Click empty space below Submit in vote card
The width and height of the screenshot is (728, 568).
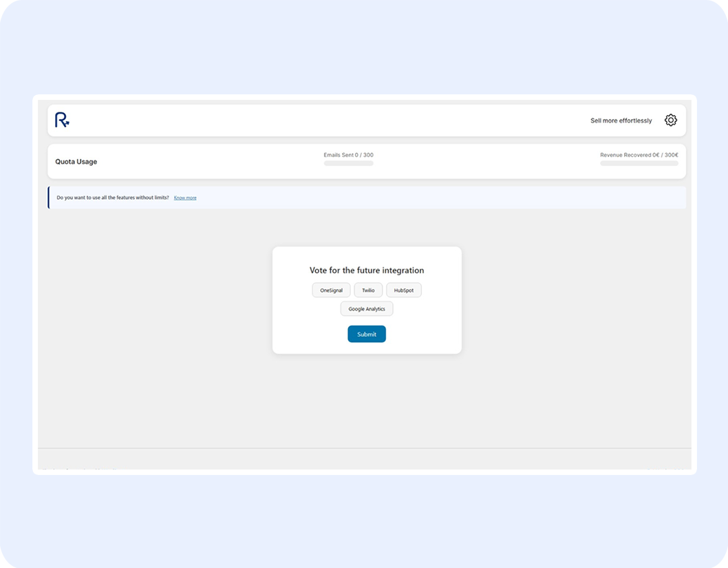pyautogui.click(x=367, y=348)
